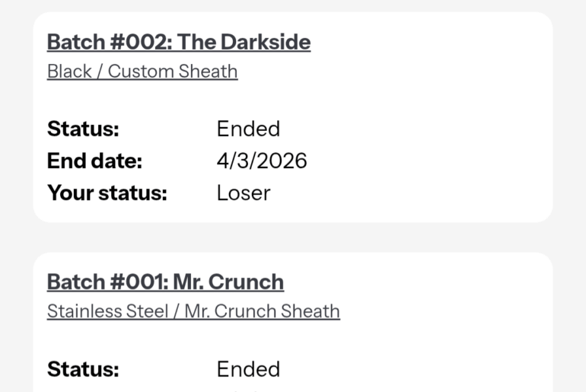Click the Black / Custom Sheath link

142,72
